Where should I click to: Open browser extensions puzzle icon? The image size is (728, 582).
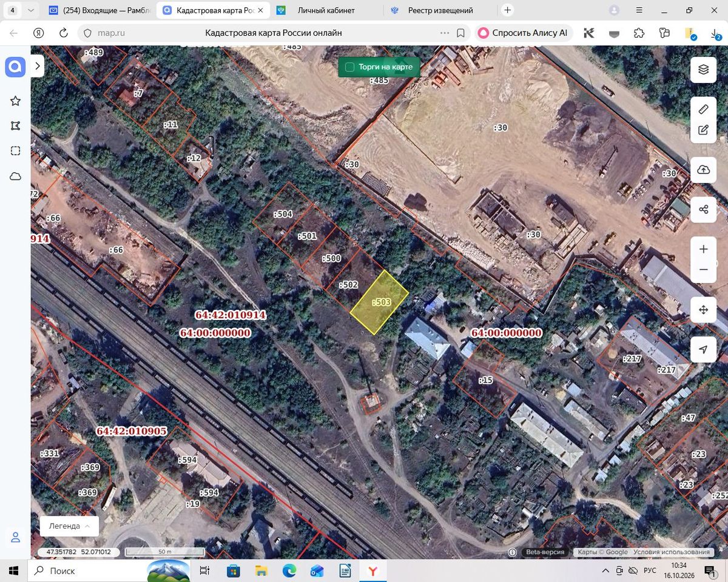point(639,33)
